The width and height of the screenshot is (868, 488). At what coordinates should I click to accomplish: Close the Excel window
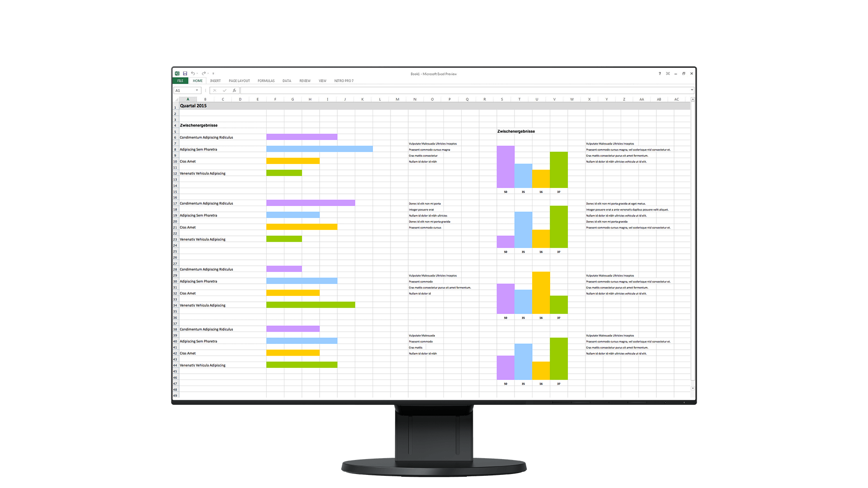tap(691, 74)
